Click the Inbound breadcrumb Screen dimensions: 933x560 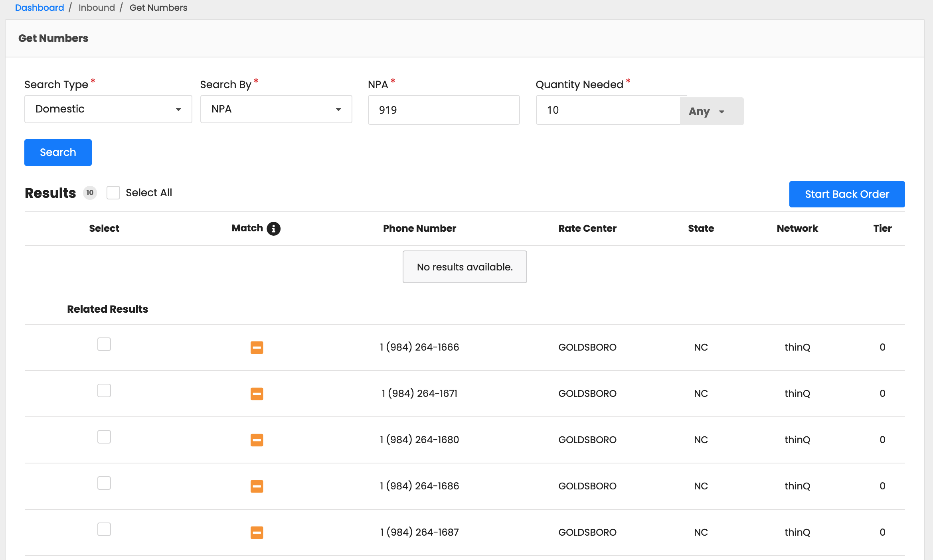97,8
